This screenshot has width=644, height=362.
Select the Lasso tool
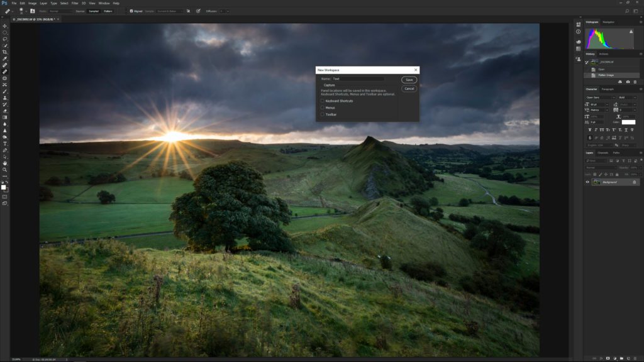[5, 39]
